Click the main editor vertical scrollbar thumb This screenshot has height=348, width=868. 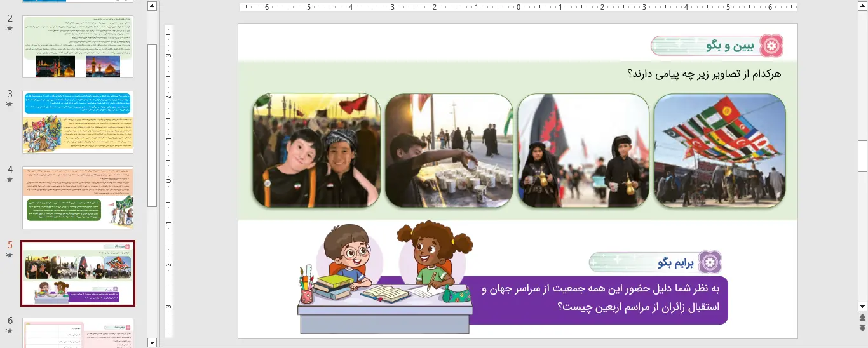click(862, 156)
